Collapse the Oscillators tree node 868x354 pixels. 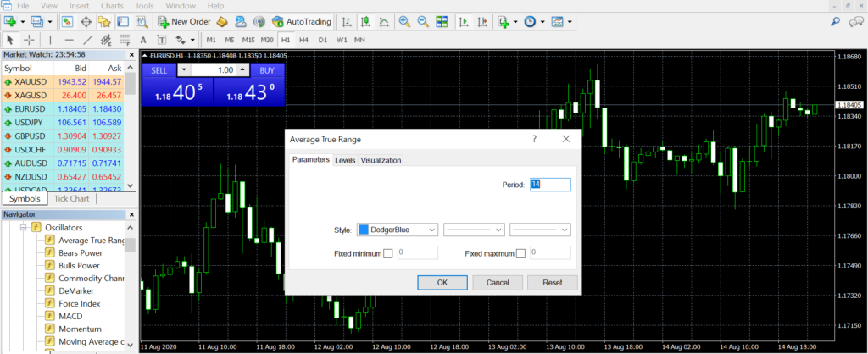24,227
